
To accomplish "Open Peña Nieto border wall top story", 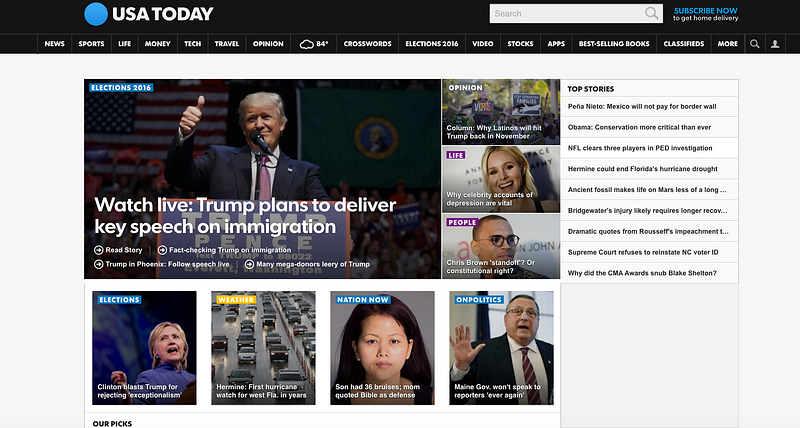I will pos(642,107).
